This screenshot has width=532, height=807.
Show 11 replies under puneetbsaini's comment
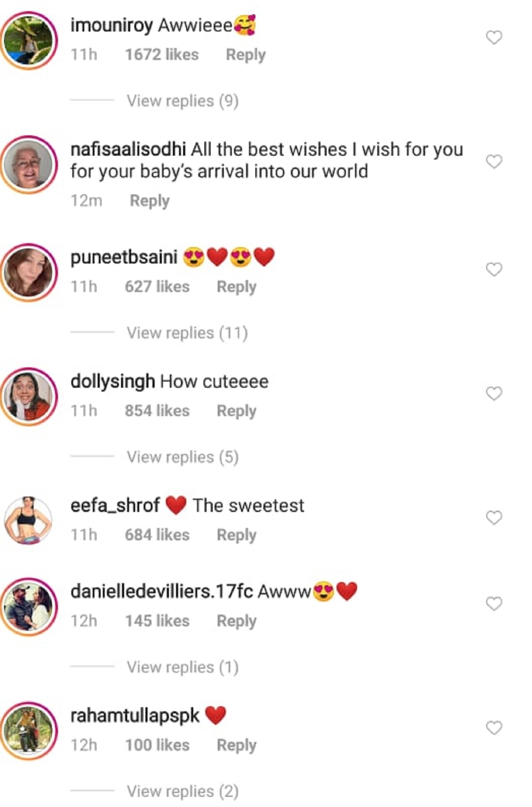click(x=187, y=333)
